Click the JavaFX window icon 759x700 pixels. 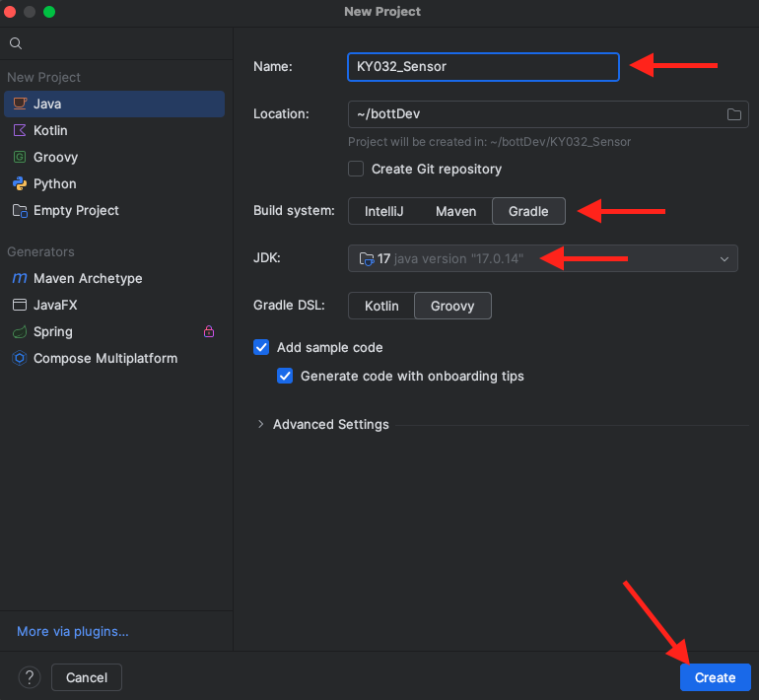[x=20, y=305]
